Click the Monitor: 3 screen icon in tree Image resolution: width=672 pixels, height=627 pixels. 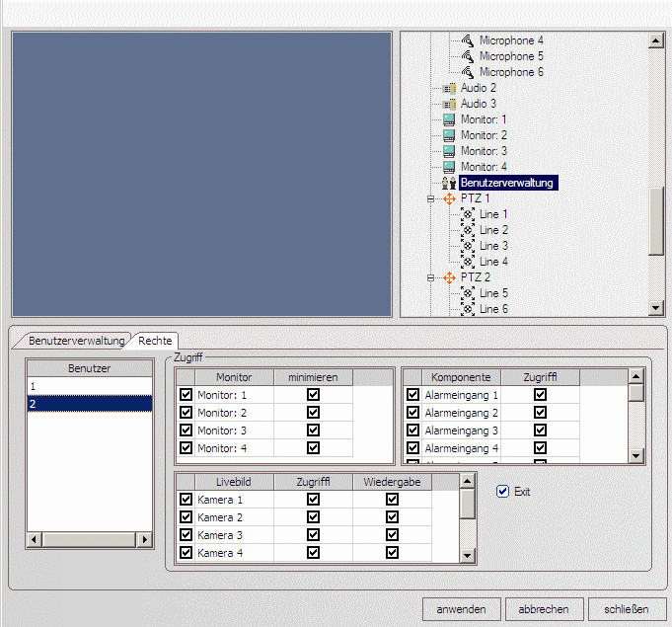click(x=449, y=151)
